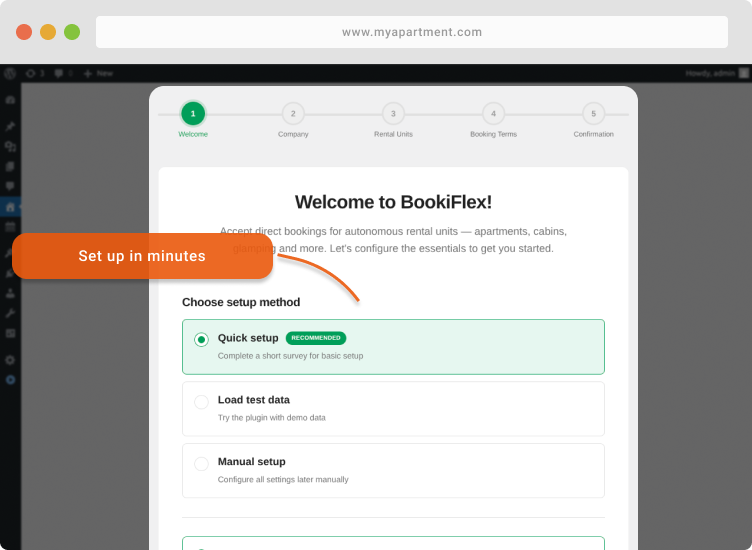Click the Choose setup method label

coord(241,302)
